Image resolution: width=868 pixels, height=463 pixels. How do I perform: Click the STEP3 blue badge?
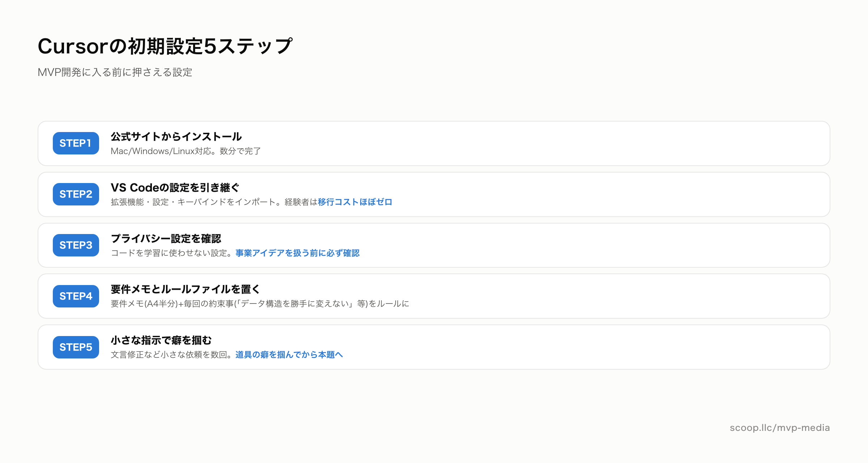[x=76, y=245]
